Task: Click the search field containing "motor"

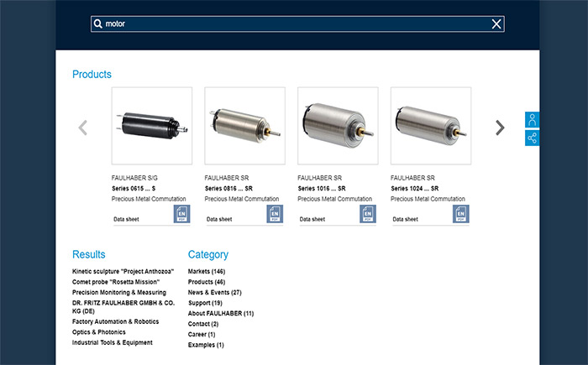Action: tap(297, 24)
